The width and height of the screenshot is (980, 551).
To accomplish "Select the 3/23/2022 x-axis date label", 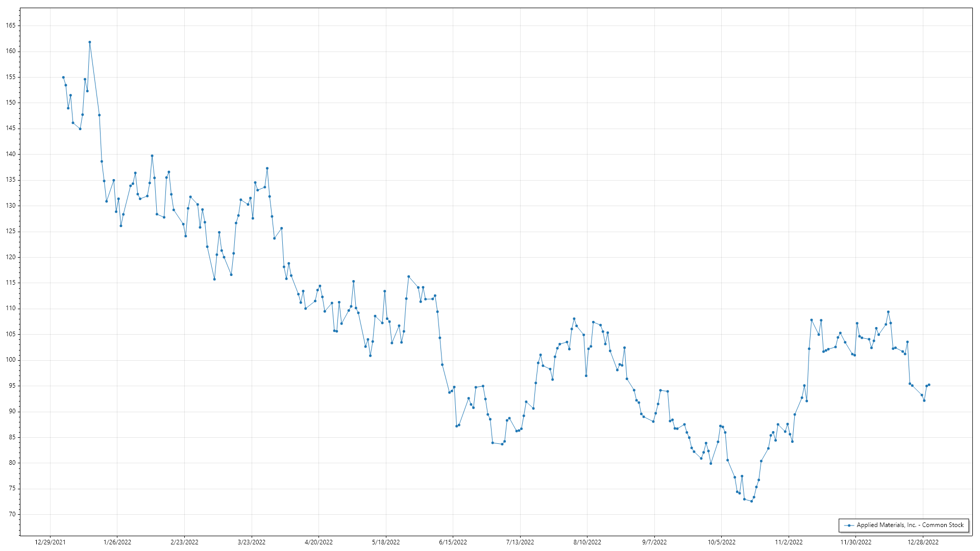I will pos(252,542).
